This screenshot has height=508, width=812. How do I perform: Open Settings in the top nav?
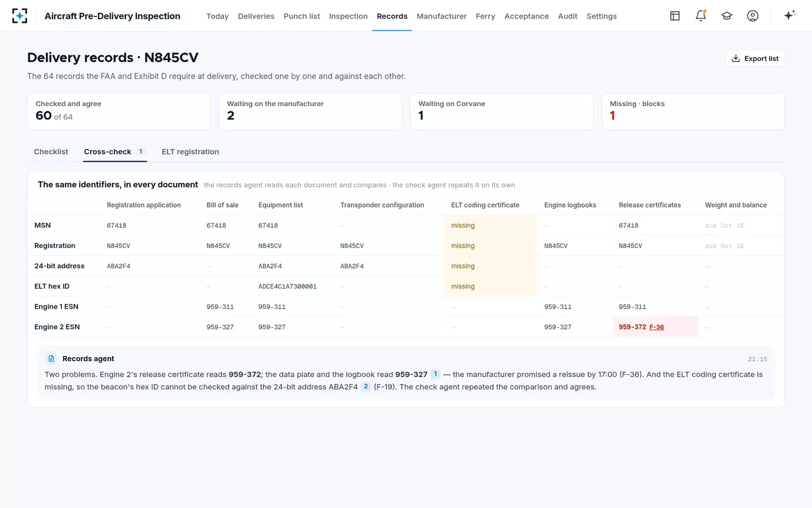tap(602, 16)
